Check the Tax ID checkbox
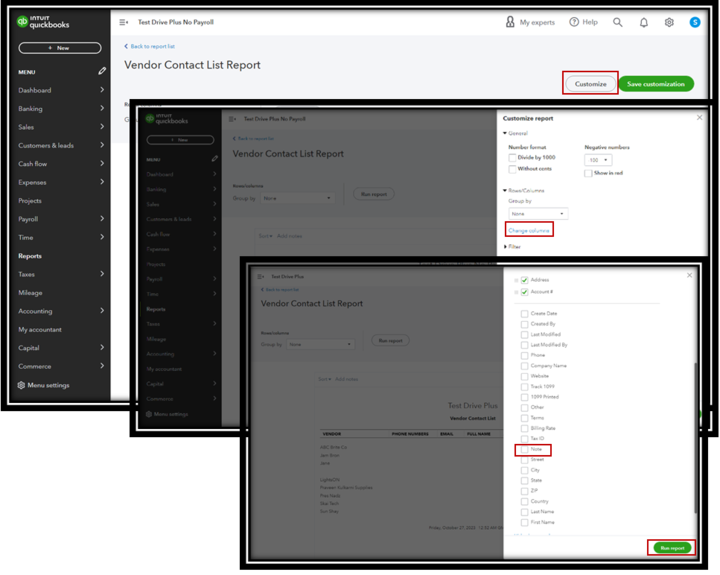This screenshot has height=575, width=720. pos(524,439)
